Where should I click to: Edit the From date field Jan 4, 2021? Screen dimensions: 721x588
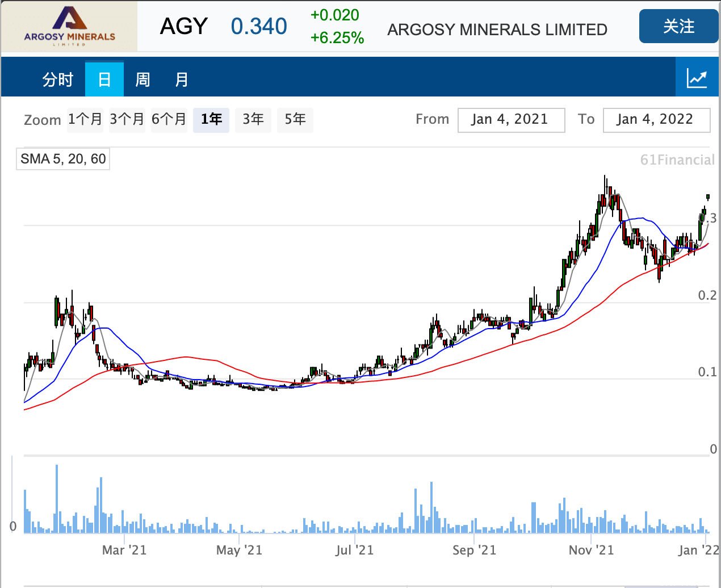pos(512,120)
